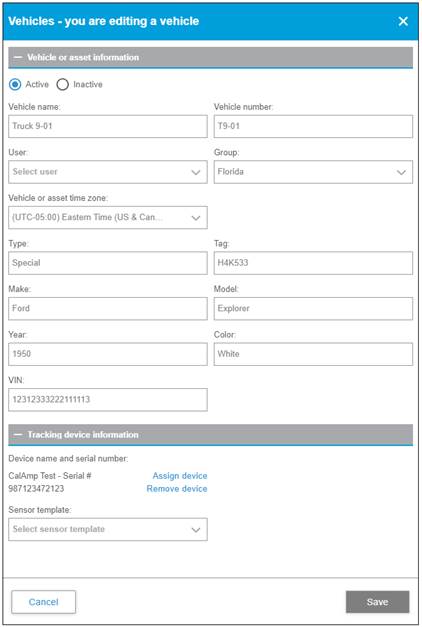Click the Year field showing 1950

tap(108, 354)
